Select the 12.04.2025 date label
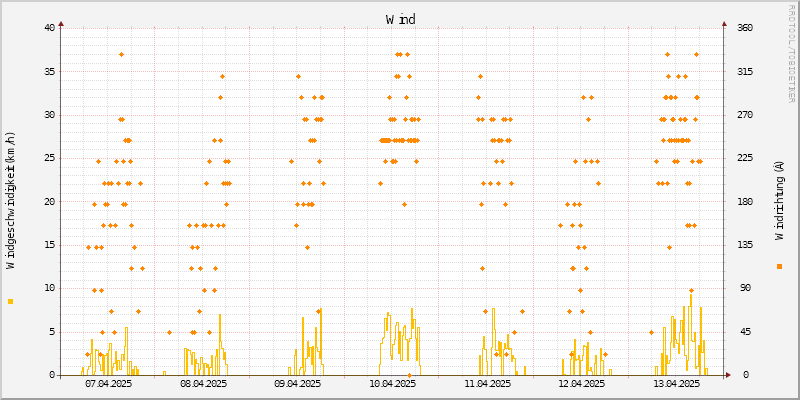The width and height of the screenshot is (800, 400). [581, 383]
